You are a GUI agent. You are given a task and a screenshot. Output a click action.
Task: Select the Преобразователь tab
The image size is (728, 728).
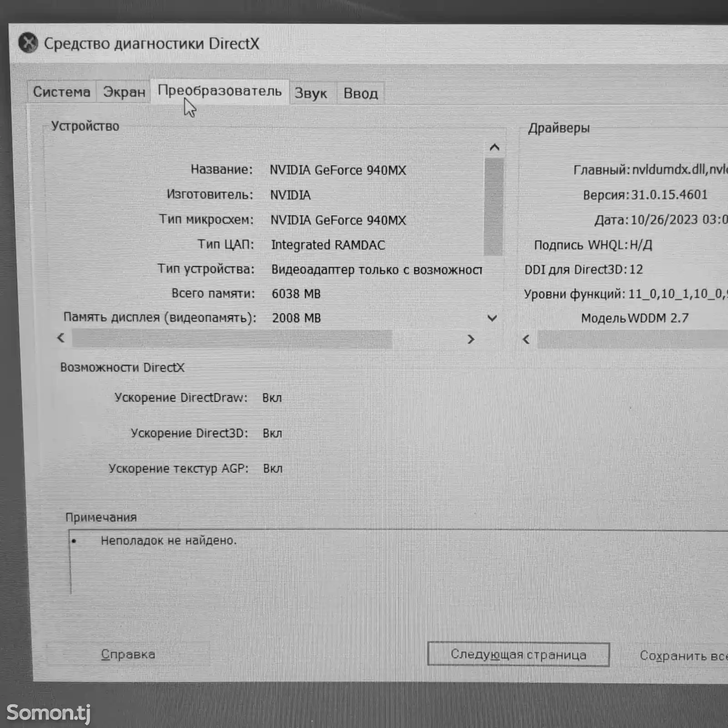click(220, 91)
